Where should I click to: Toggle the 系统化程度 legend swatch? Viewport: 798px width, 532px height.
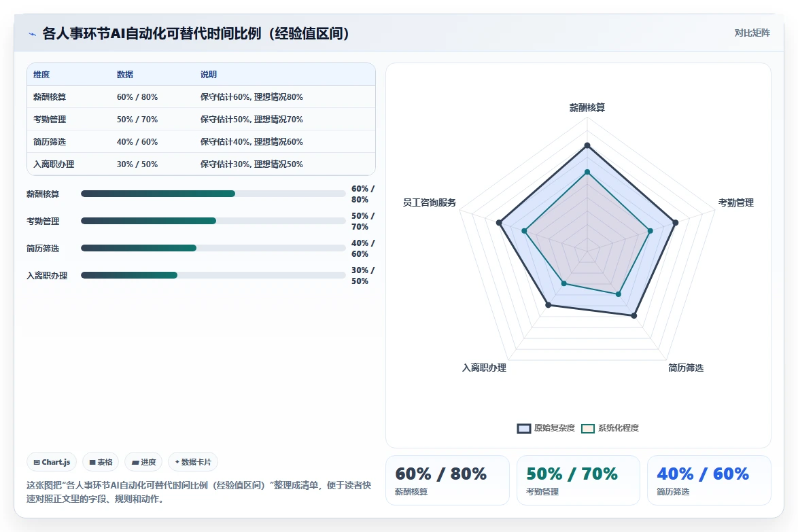[x=588, y=428]
